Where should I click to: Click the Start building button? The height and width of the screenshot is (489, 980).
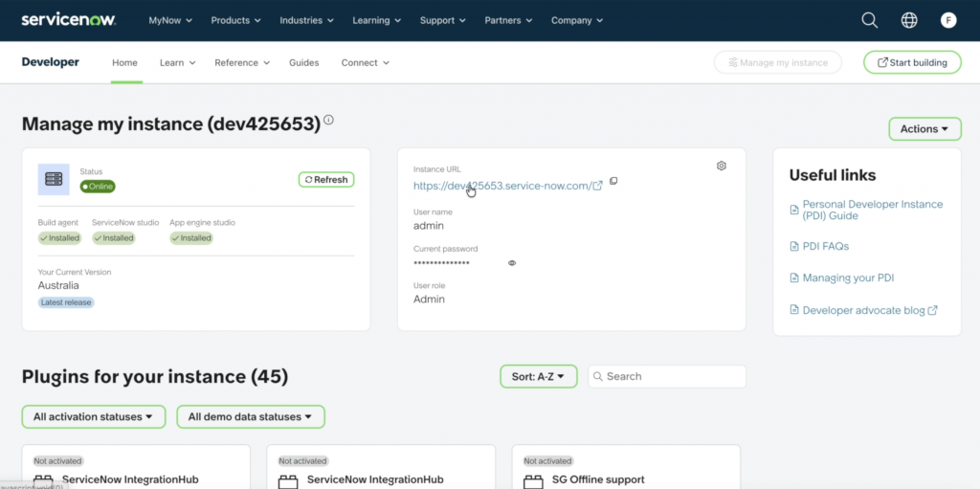click(912, 62)
